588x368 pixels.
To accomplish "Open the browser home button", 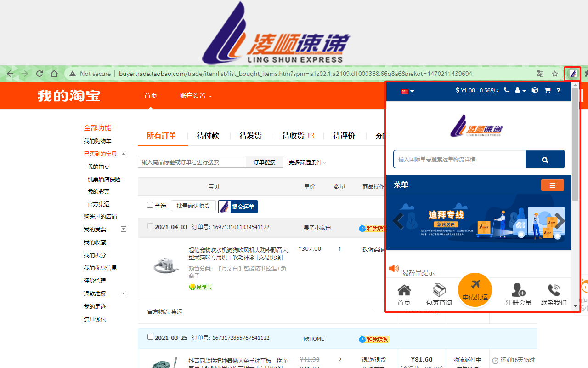I will (54, 74).
